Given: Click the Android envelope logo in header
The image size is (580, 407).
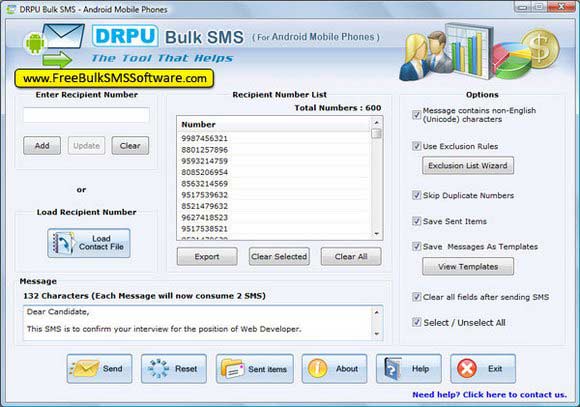Looking at the screenshot, I should [x=55, y=45].
